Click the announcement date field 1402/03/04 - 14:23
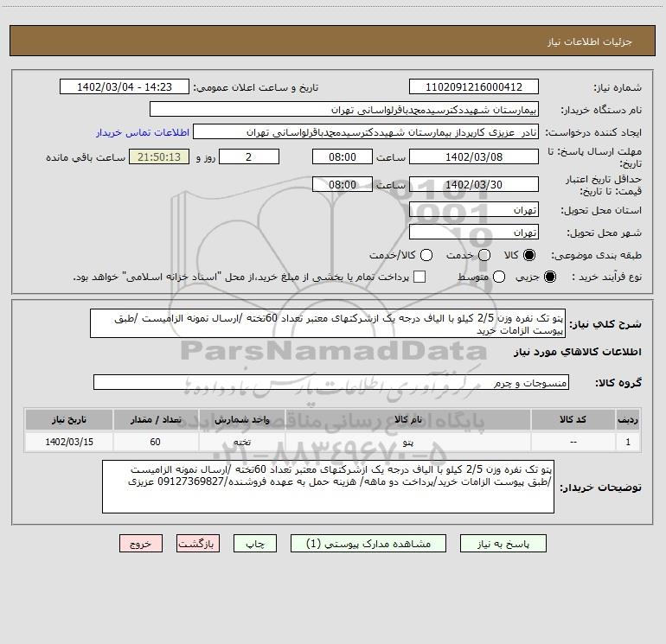 click(x=125, y=87)
